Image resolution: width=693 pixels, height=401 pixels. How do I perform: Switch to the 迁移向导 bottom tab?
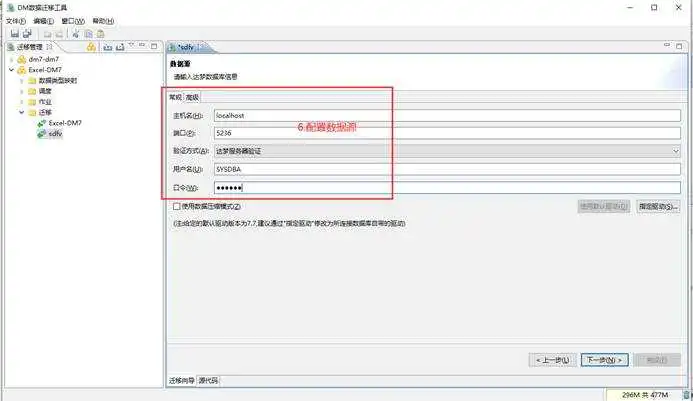tap(181, 380)
